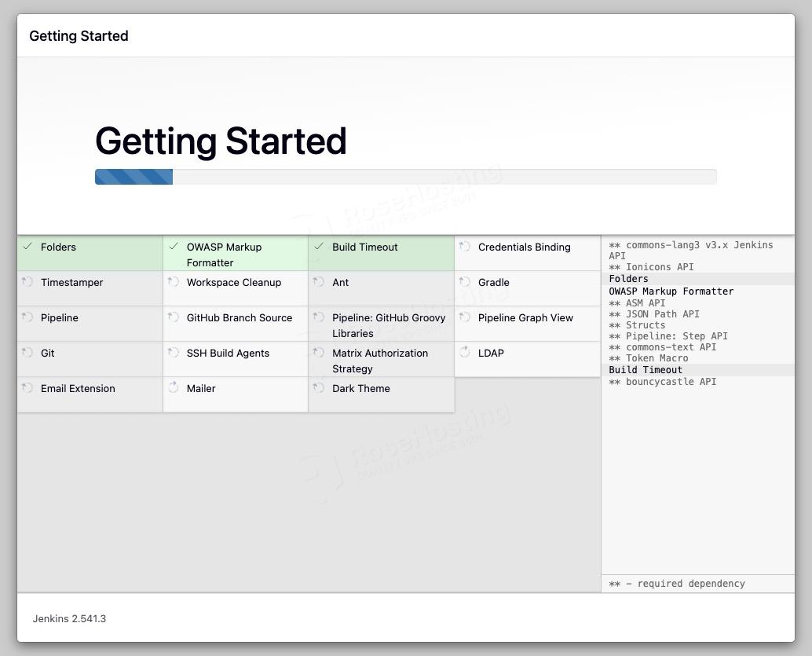The width and height of the screenshot is (812, 656).
Task: Click the checkmark icon next to Folders
Action: point(27,247)
